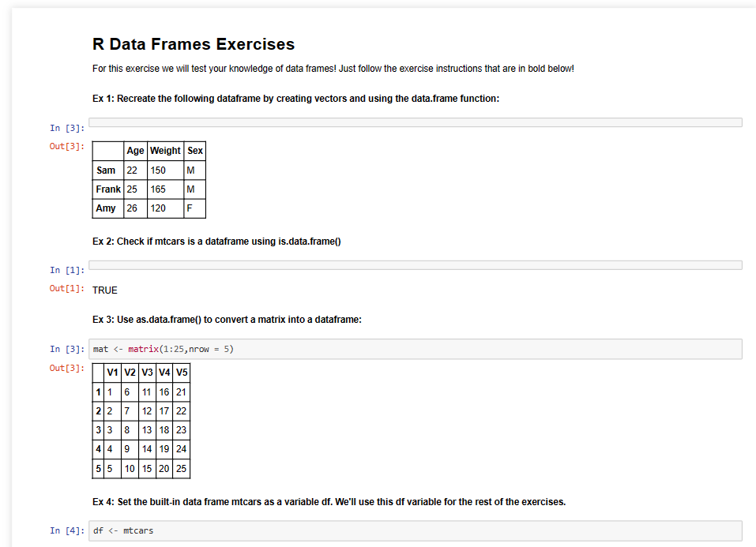Click the empty Ex 1 code cell
Screen dimensions: 756x547
click(415, 122)
